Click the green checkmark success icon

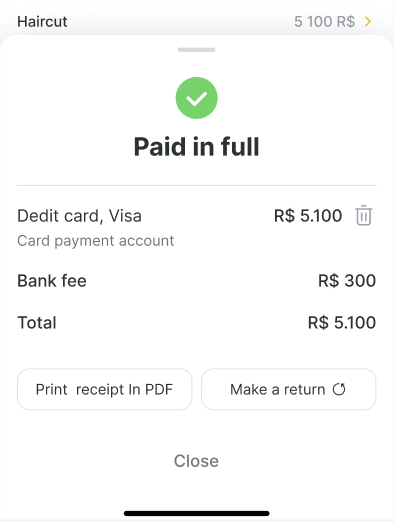coord(197,98)
